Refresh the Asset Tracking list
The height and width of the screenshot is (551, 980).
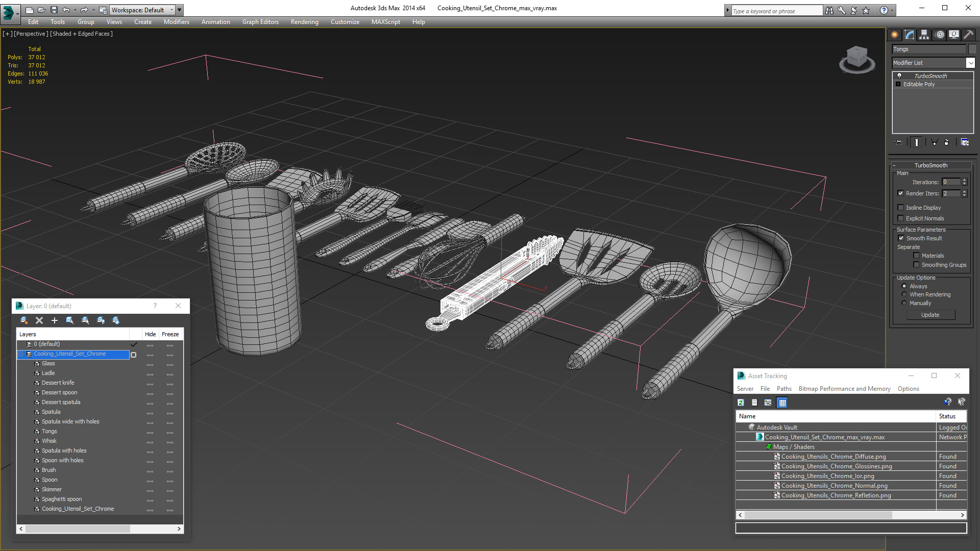point(741,403)
